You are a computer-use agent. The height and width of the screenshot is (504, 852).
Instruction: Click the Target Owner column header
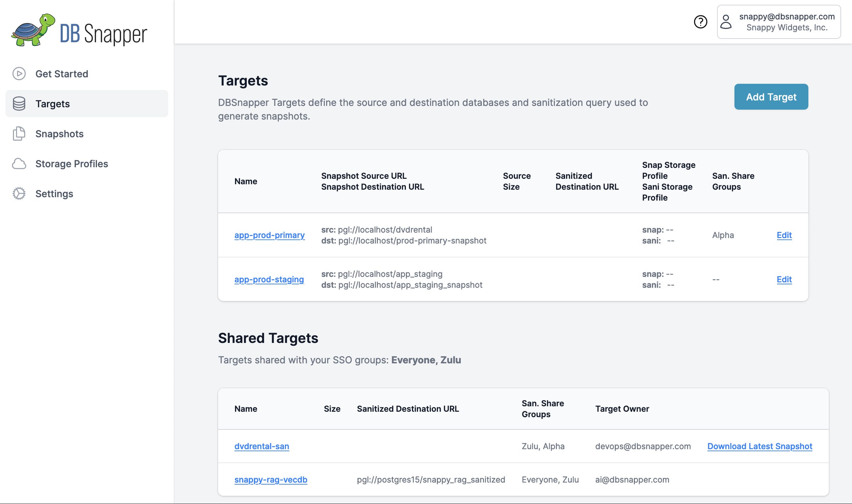(622, 409)
